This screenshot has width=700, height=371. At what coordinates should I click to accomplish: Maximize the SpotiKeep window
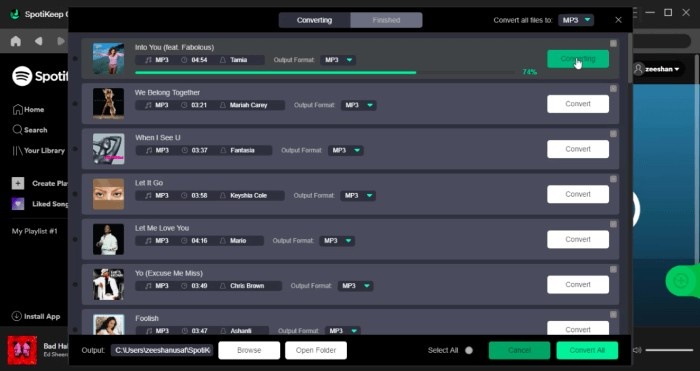pyautogui.click(x=668, y=13)
